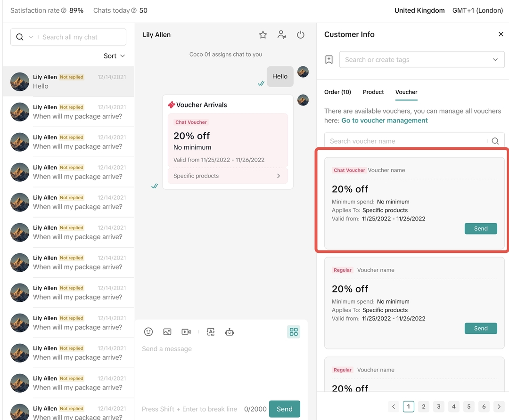
Task: Click the video attachment icon
Action: 186,332
